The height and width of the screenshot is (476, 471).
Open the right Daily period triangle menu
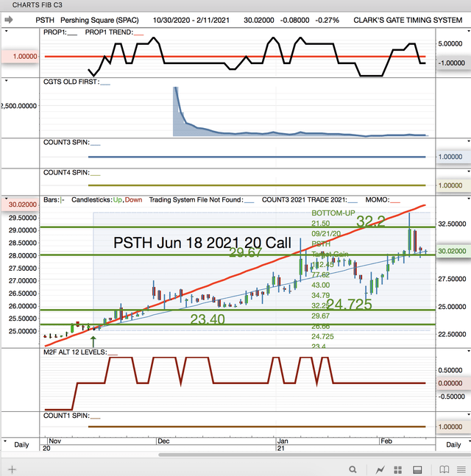tap(469, 441)
